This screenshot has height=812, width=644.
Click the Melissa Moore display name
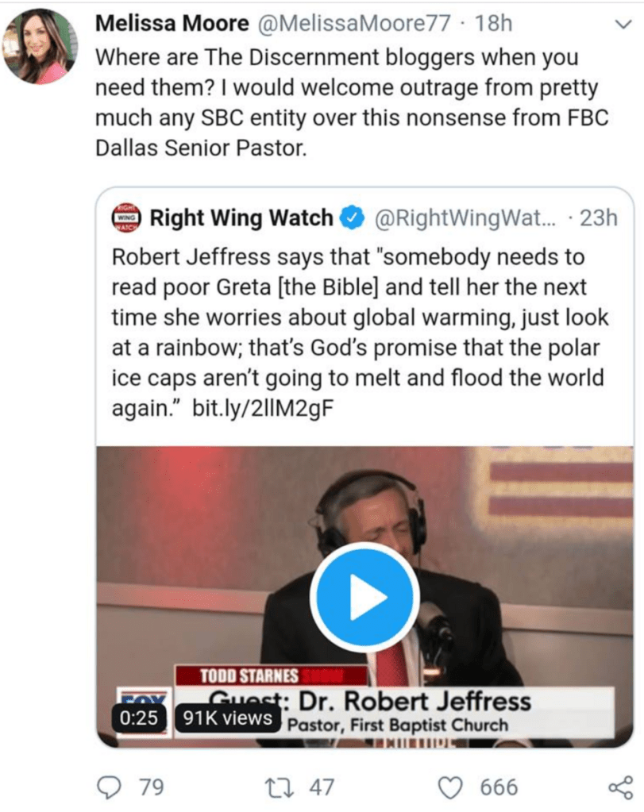pos(172,23)
